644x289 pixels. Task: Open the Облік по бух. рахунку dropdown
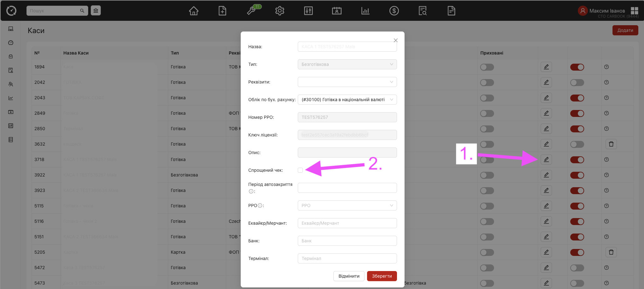click(x=347, y=100)
